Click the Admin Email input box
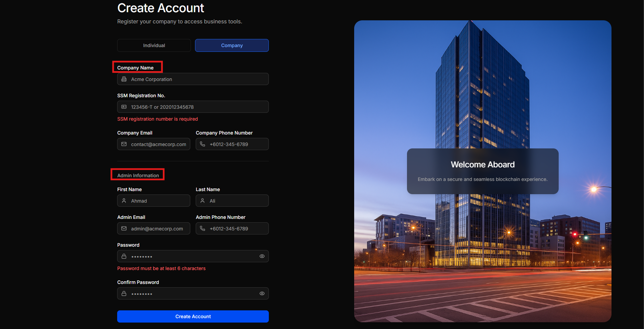Viewport: 644px width, 329px height. point(153,228)
